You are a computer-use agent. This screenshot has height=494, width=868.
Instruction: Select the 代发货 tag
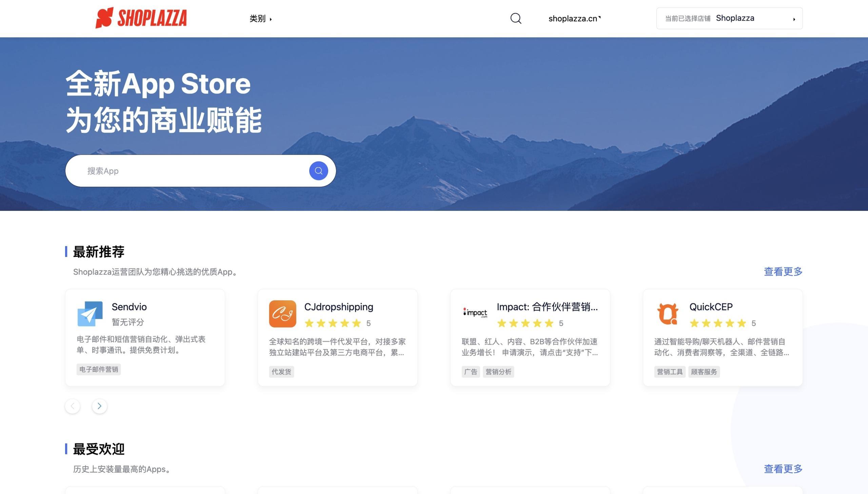coord(281,372)
